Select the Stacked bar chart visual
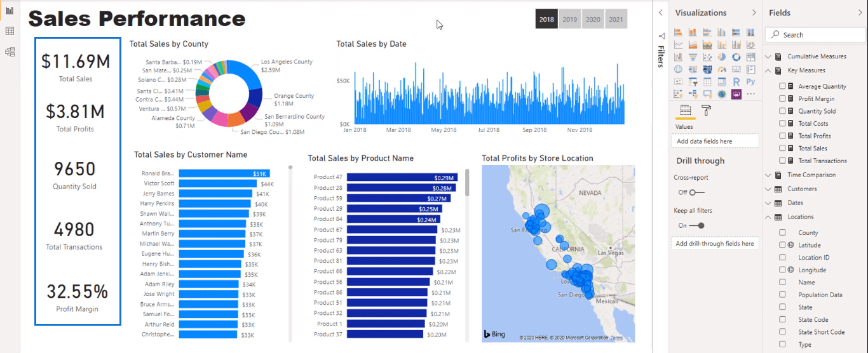 pos(678,32)
